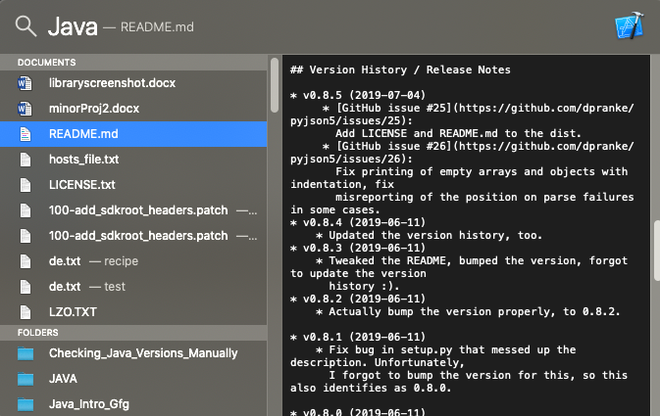Click the FOLDERS section header
The height and width of the screenshot is (416, 660).
click(38, 333)
